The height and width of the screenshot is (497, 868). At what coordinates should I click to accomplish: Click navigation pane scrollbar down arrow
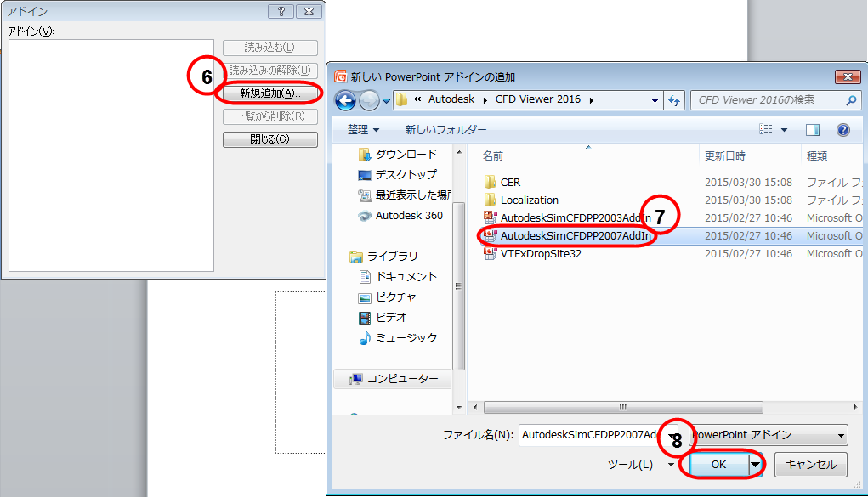coord(459,407)
